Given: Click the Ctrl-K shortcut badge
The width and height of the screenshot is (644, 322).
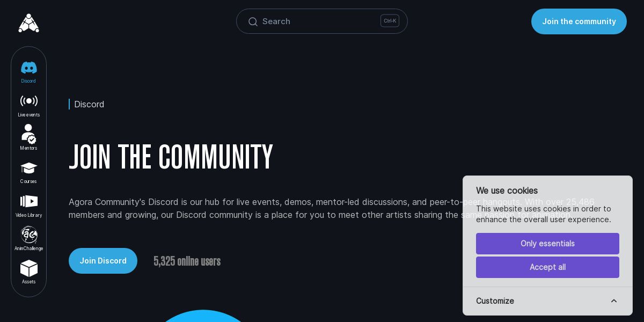Looking at the screenshot, I should pyautogui.click(x=390, y=21).
